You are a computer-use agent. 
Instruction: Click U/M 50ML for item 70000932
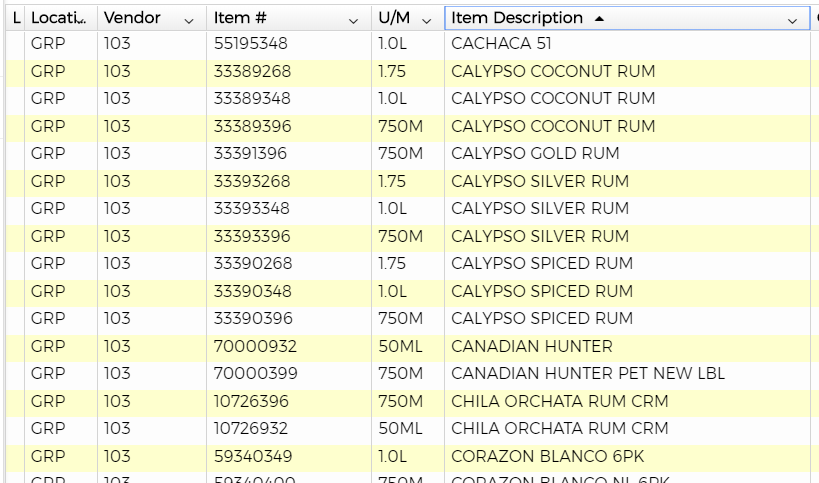pos(400,346)
